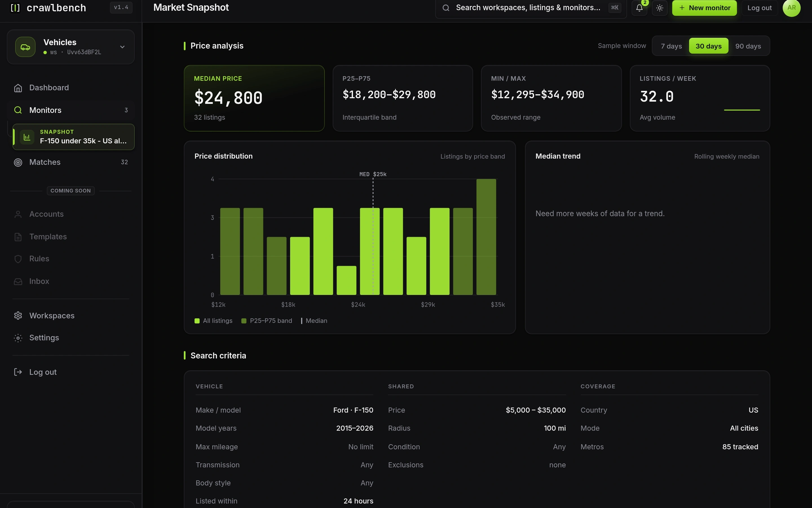812x508 pixels.
Task: Click the 'ws · Uvv63dBF2L' workspace ID
Action: 76,52
